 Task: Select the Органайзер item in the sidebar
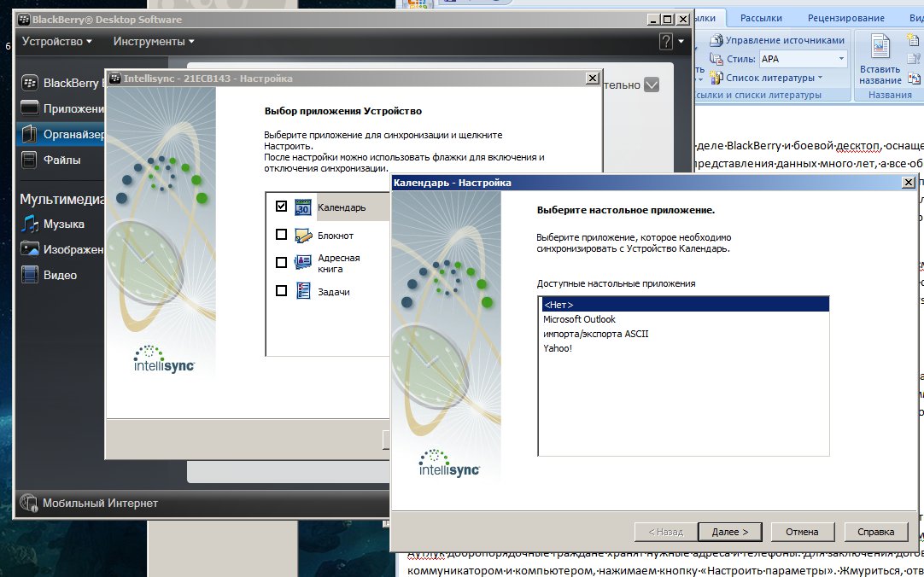[61, 134]
